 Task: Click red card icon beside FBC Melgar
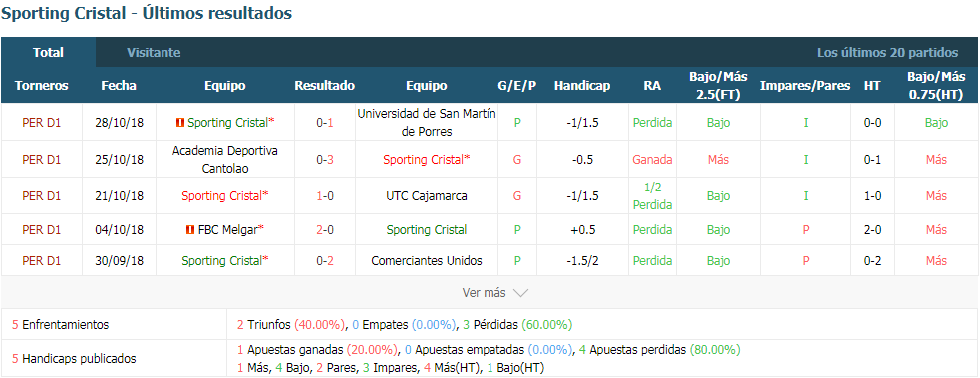click(x=190, y=230)
